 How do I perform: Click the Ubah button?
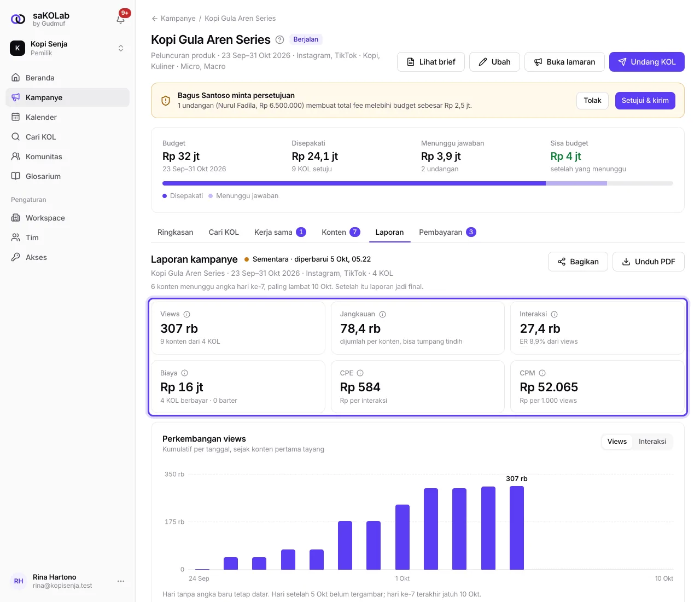494,62
